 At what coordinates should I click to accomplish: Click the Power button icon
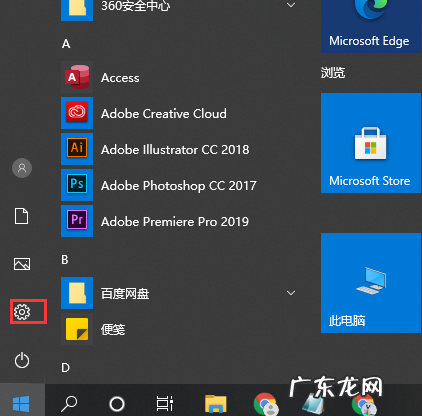tap(22, 360)
